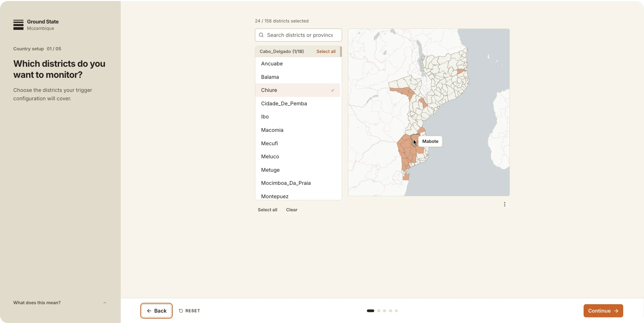Select the Cidade_De_Pemba district

[298, 103]
